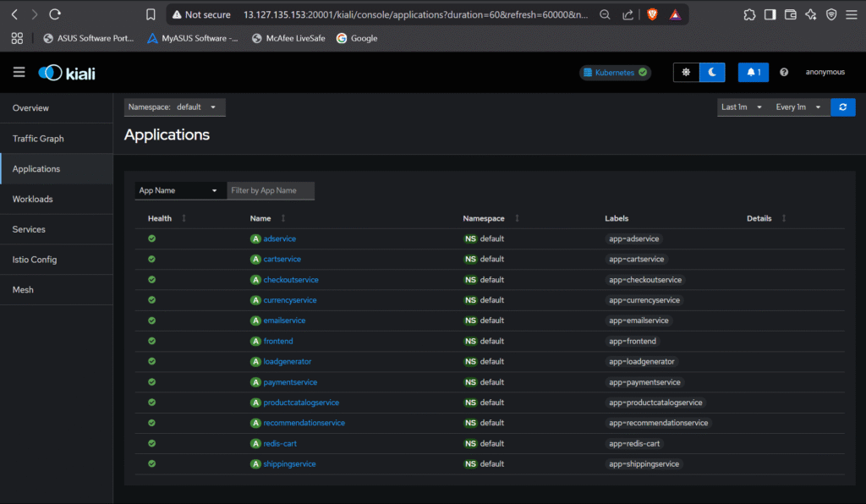Click the health check icon for adservice

(x=152, y=238)
